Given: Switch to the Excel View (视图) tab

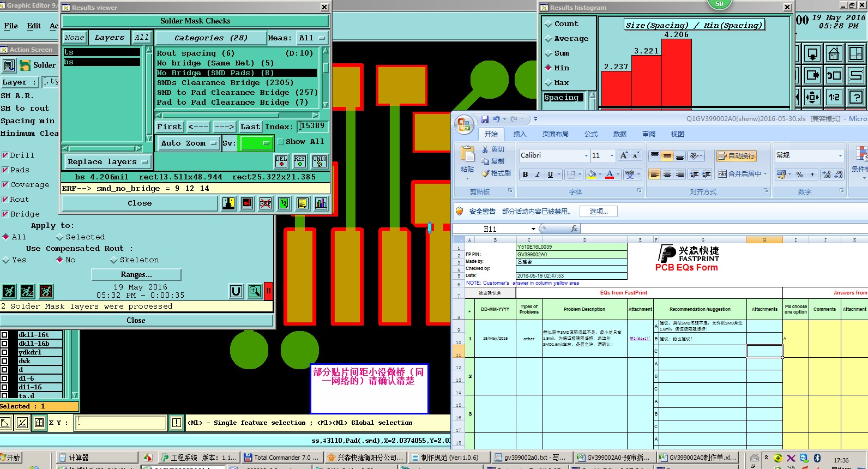Looking at the screenshot, I should point(677,134).
